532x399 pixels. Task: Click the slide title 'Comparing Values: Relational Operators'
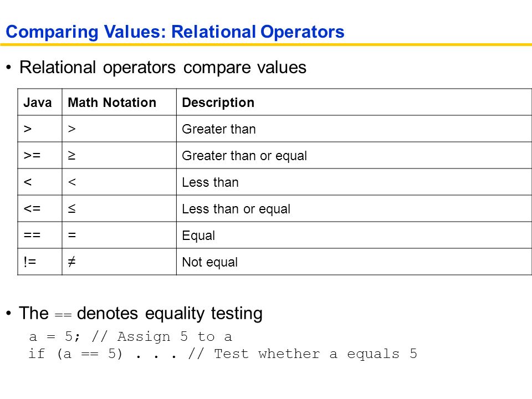point(175,32)
